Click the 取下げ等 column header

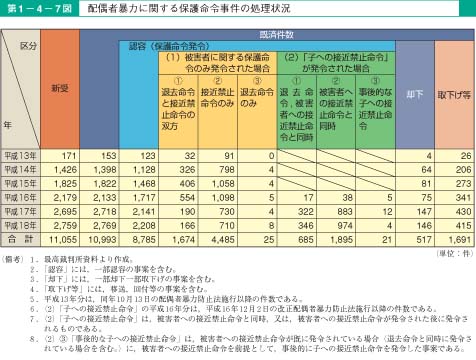(x=454, y=95)
